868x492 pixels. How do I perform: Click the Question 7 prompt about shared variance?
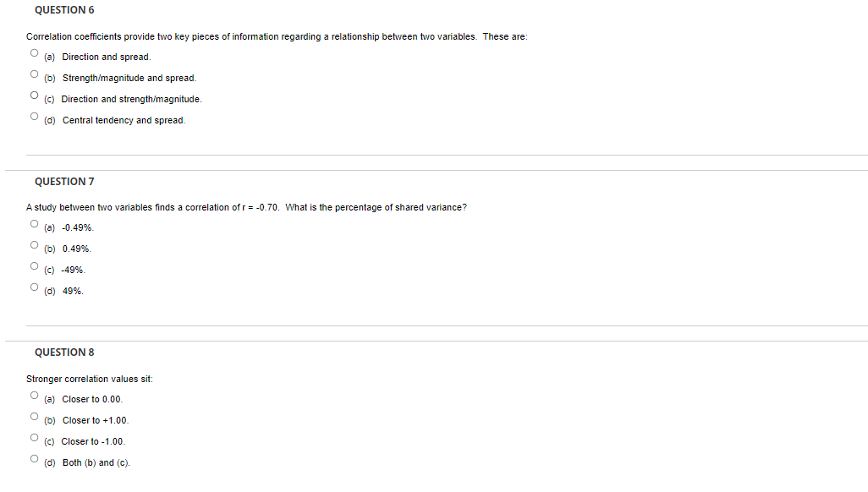click(x=245, y=207)
